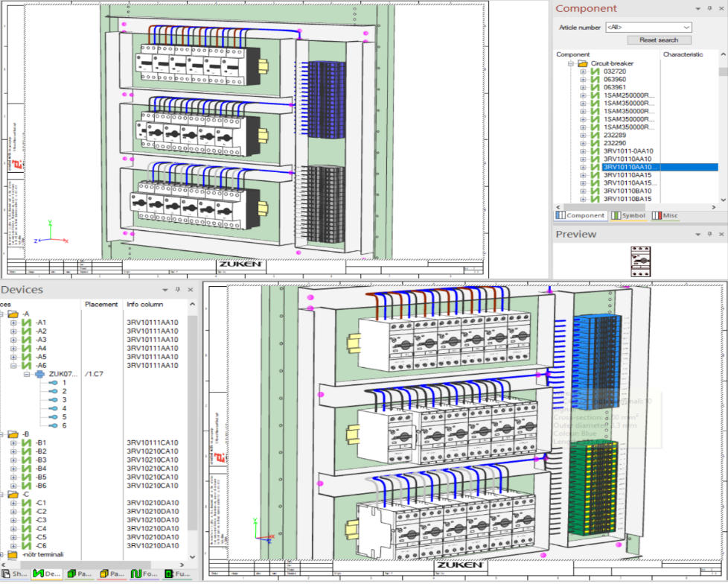Select device -C6 in tree
The image size is (728, 587).
tap(41, 545)
